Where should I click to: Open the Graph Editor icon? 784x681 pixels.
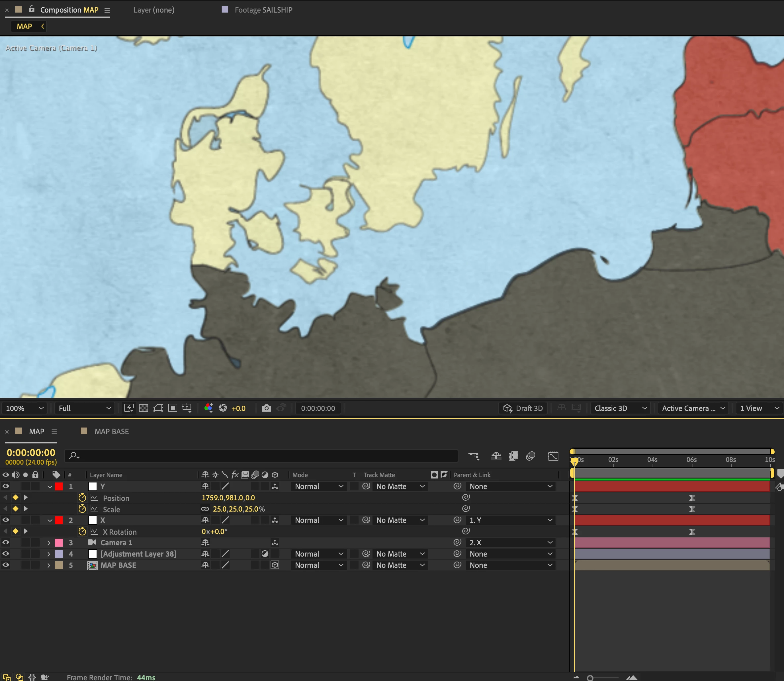point(553,456)
